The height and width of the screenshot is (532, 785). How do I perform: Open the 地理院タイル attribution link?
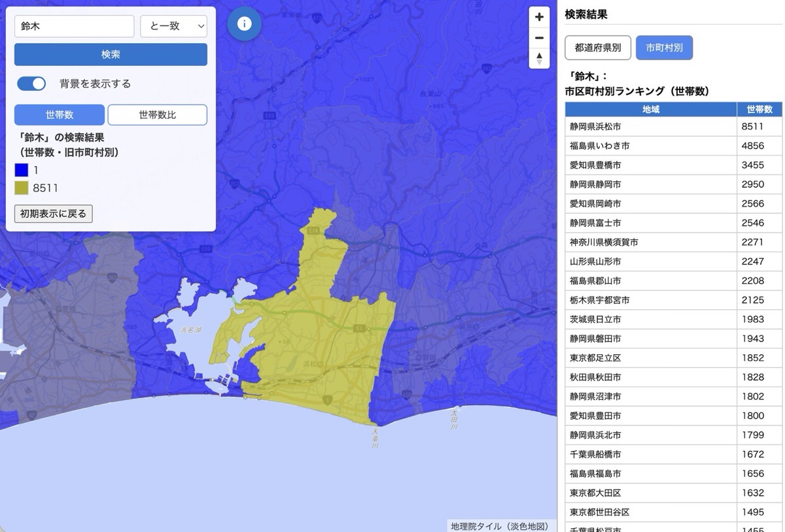pyautogui.click(x=476, y=526)
